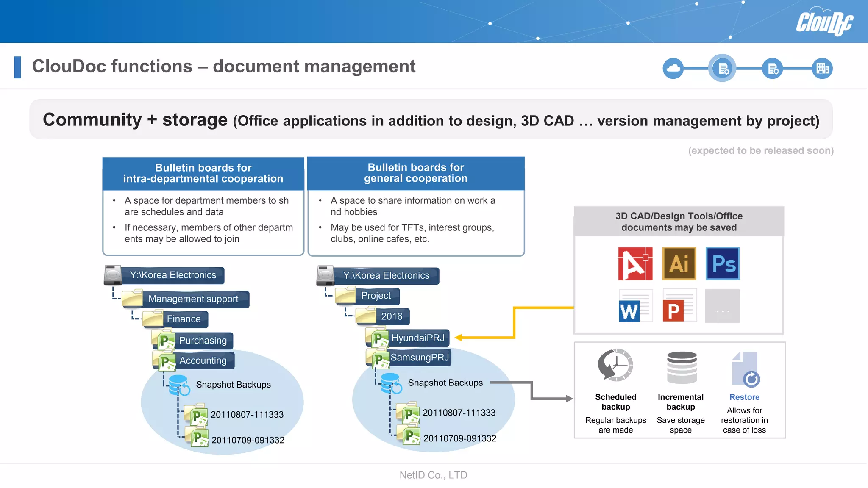Select the SamsungPRJ project folder

pyautogui.click(x=419, y=358)
